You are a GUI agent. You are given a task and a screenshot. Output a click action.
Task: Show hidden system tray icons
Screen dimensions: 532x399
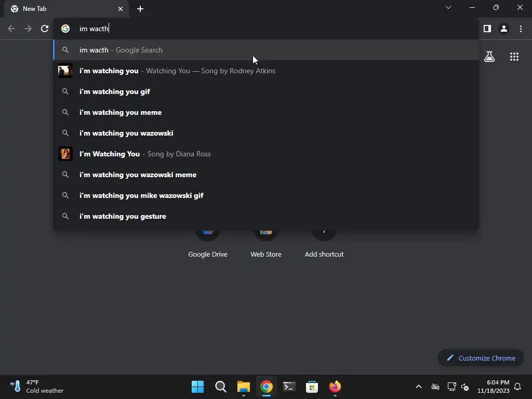[419, 387]
